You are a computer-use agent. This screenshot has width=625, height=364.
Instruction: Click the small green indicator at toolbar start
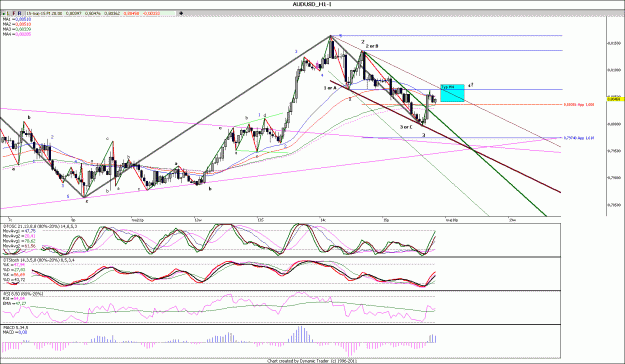4,14
